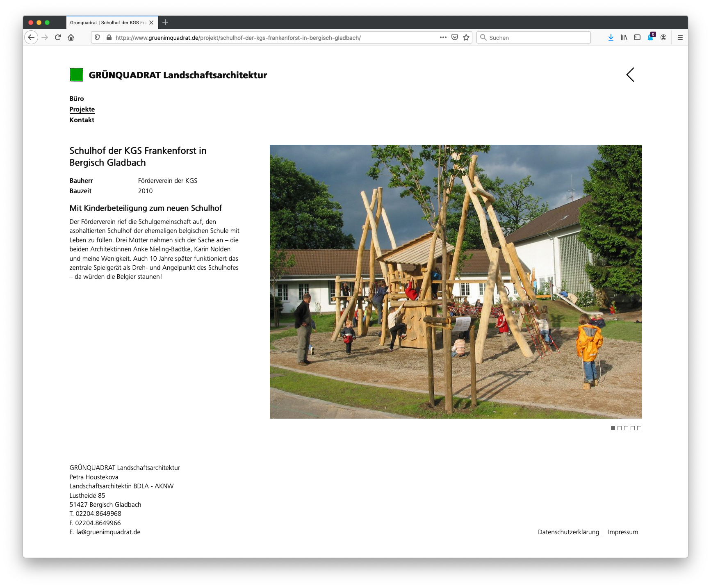Open the Datenschutzerklärung link
Image resolution: width=711 pixels, height=588 pixels.
pyautogui.click(x=568, y=532)
